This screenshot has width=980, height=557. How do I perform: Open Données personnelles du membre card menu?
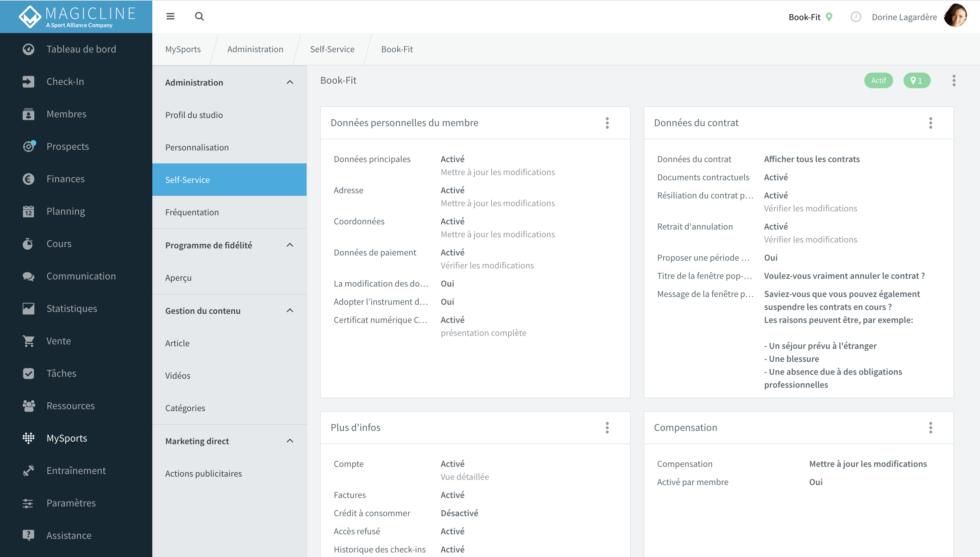pos(607,123)
